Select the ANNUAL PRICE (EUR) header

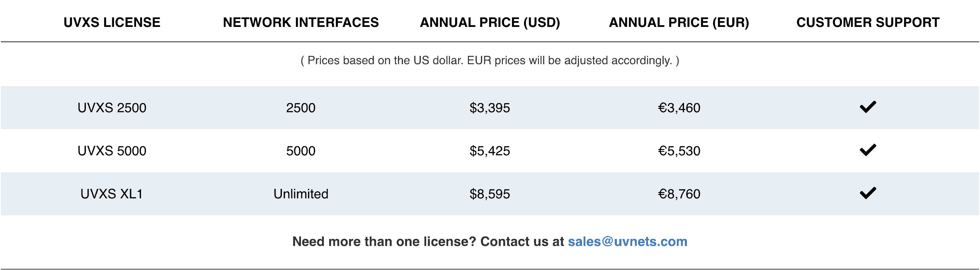679,22
